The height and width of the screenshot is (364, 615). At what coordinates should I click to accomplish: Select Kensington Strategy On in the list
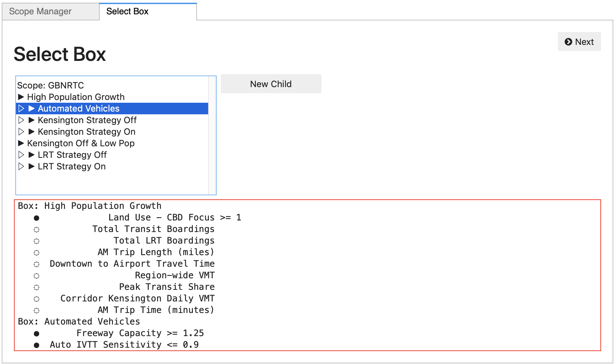86,132
